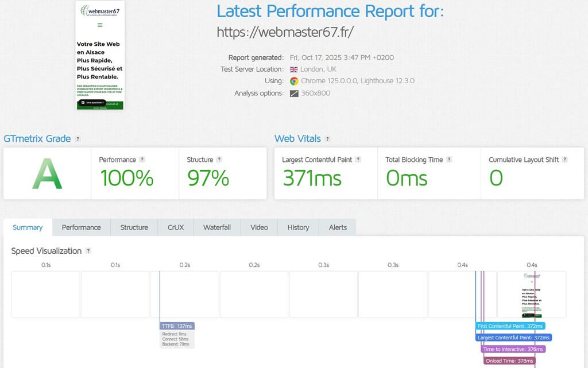Switch to the Performance tab
The image size is (588, 368).
(81, 227)
